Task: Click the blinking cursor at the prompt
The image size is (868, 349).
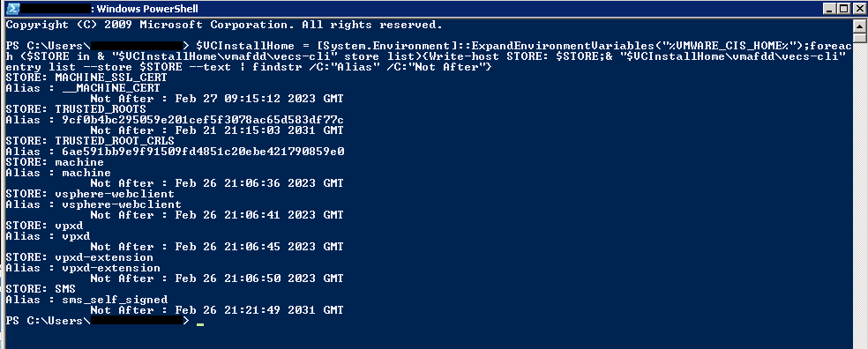Action: click(x=200, y=324)
